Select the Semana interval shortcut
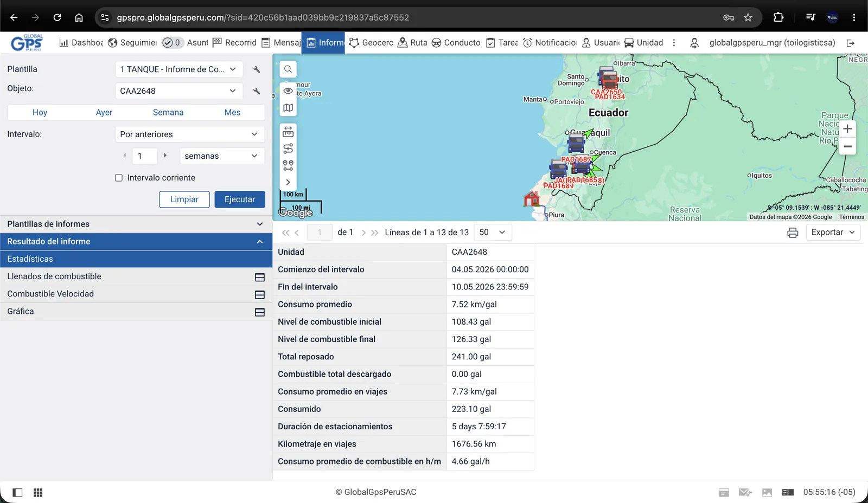868x503 pixels. click(168, 112)
